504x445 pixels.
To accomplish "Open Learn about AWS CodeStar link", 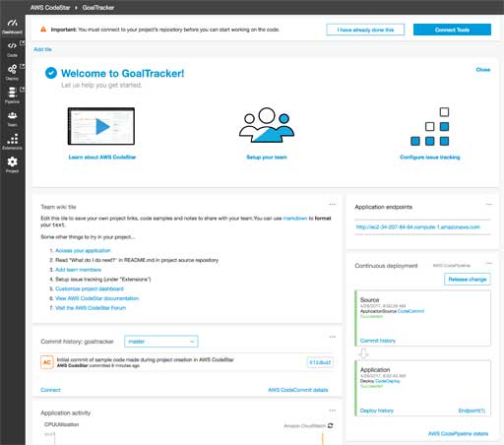I will click(102, 158).
